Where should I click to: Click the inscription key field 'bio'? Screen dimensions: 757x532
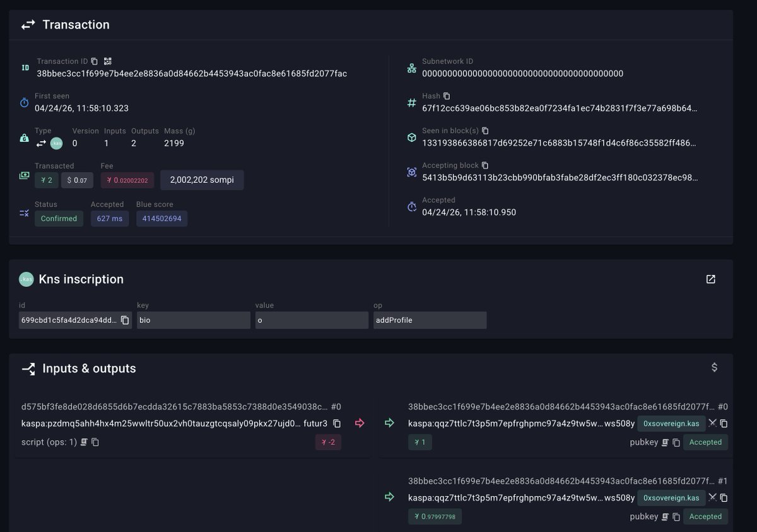[x=194, y=320]
